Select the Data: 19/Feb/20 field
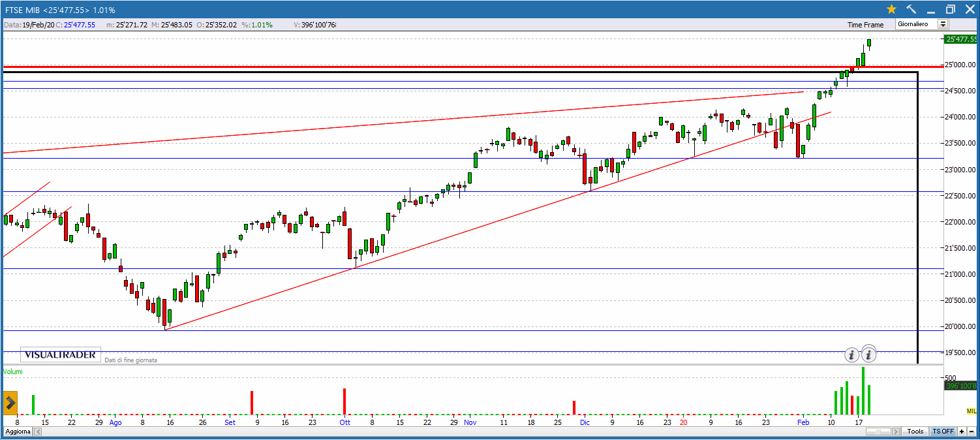Image resolution: width=980 pixels, height=440 pixels. point(29,25)
